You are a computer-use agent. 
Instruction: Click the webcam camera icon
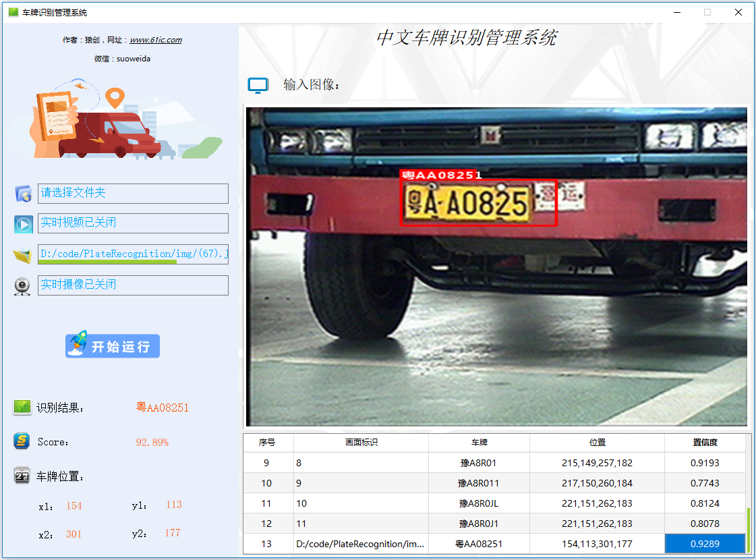tap(22, 286)
